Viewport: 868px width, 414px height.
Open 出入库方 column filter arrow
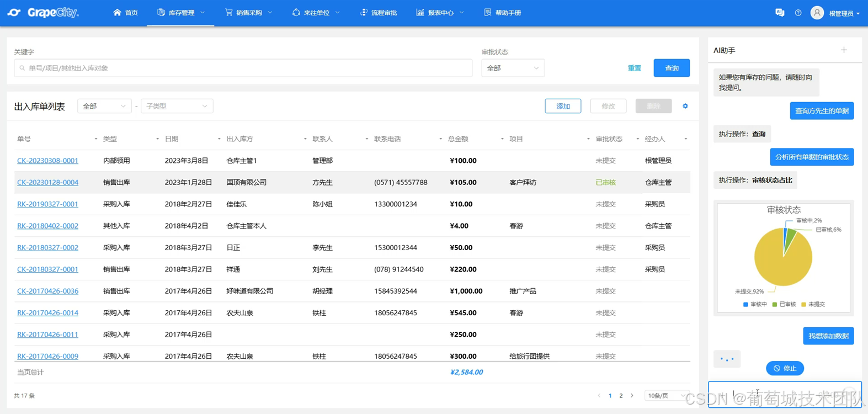[305, 139]
